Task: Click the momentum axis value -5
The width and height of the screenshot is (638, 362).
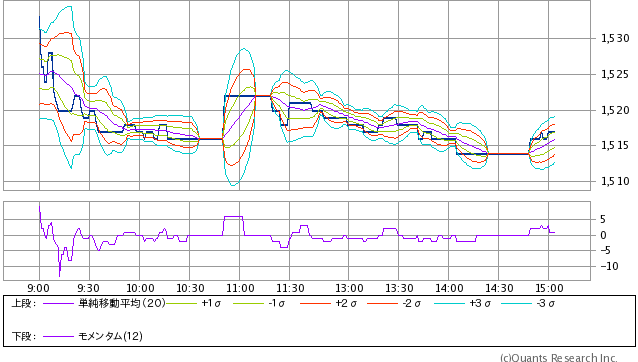Action: click(x=605, y=251)
